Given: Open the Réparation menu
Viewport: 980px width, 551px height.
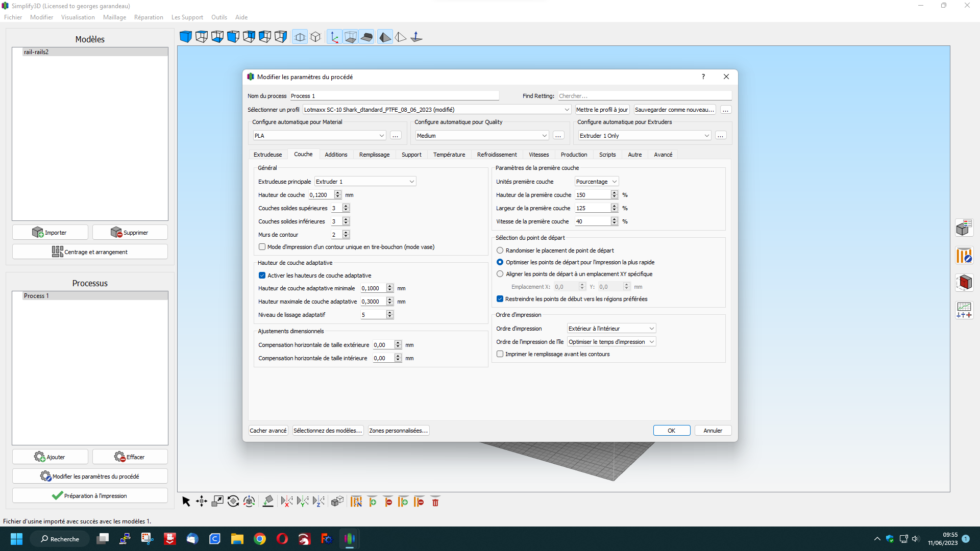Looking at the screenshot, I should click(149, 17).
